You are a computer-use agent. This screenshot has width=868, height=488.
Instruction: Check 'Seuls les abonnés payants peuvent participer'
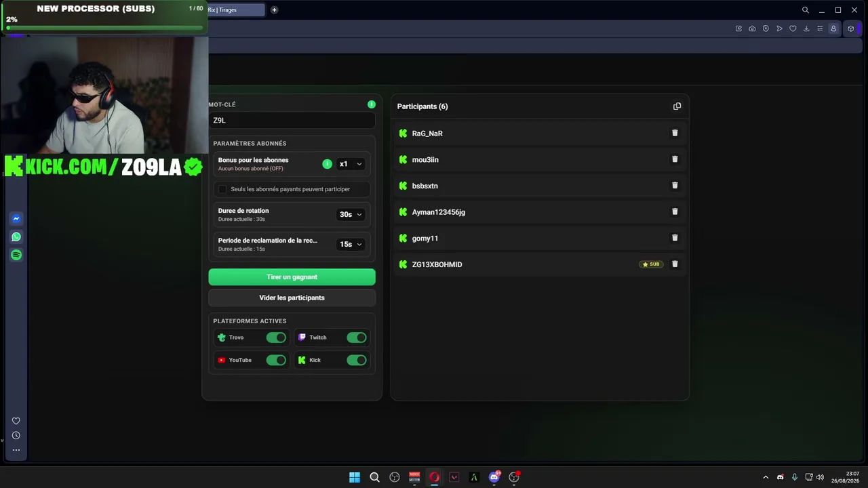click(x=222, y=189)
